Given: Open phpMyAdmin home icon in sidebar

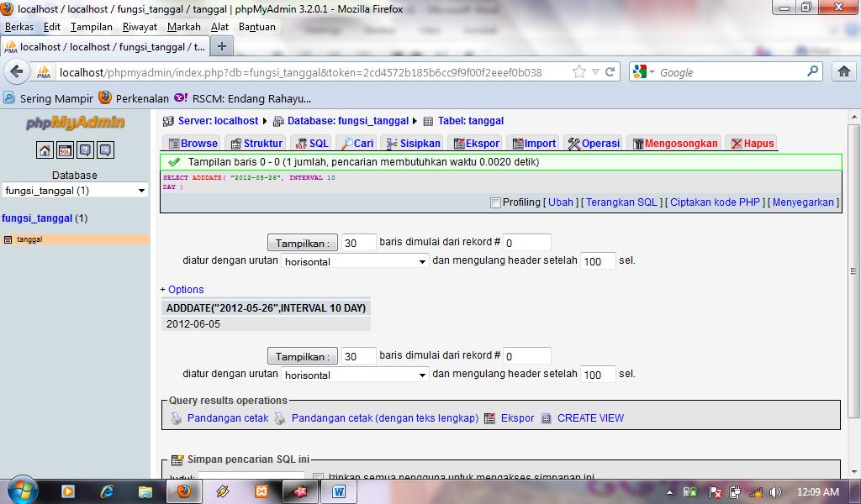Looking at the screenshot, I should (x=45, y=150).
